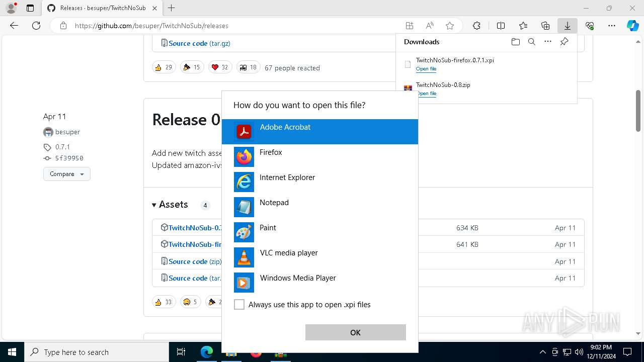Choose Internet Explorer in the app list
Viewport: 644px width, 362px height.
[x=320, y=182]
